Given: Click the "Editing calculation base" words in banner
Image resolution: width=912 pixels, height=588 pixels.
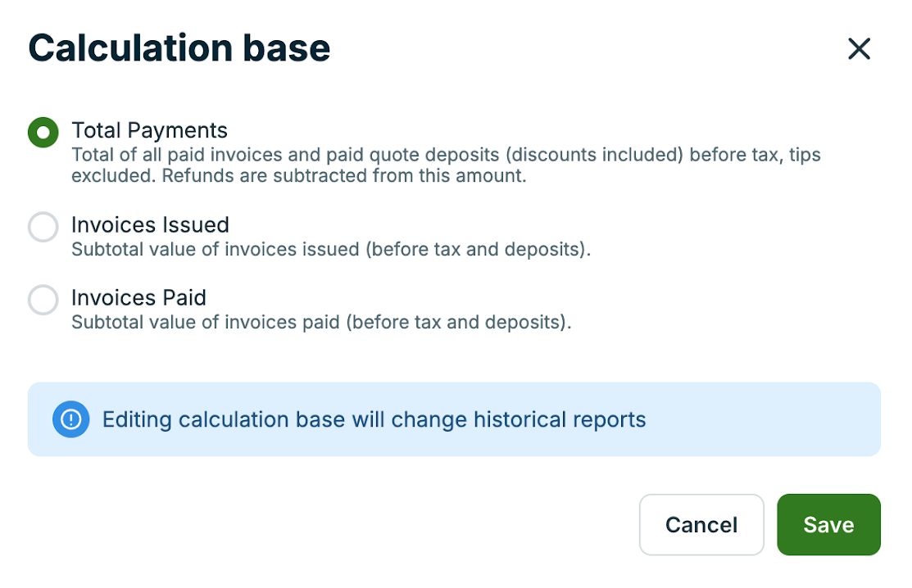Looking at the screenshot, I should pyautogui.click(x=223, y=420).
